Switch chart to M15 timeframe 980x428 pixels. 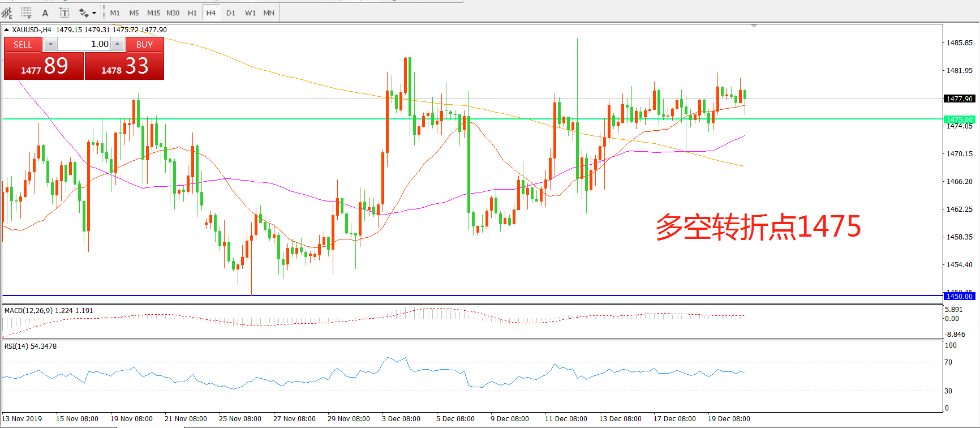[x=153, y=12]
